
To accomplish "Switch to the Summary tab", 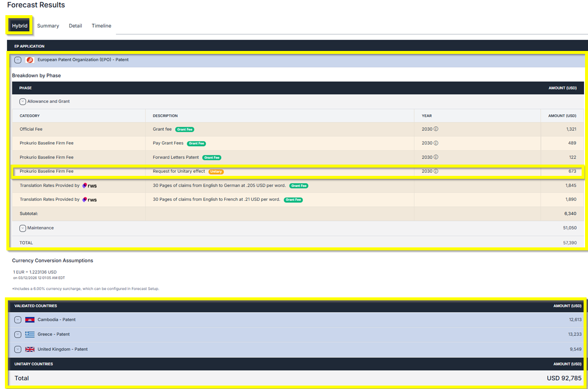I will click(x=48, y=26).
